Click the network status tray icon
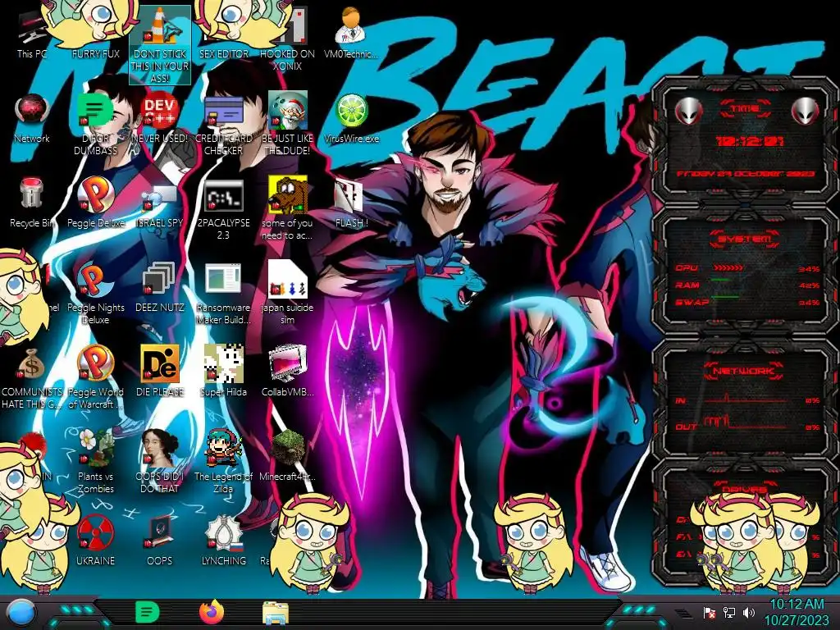This screenshot has width=840, height=630. (729, 612)
